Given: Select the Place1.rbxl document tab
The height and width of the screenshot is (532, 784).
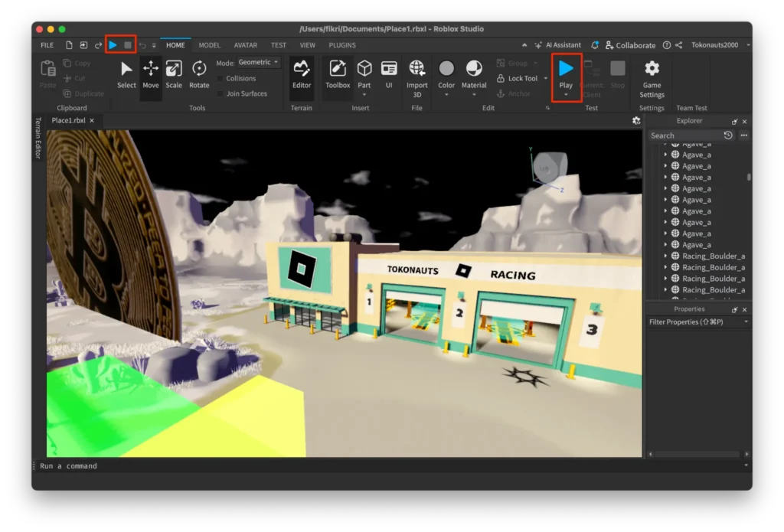Looking at the screenshot, I should [x=68, y=120].
